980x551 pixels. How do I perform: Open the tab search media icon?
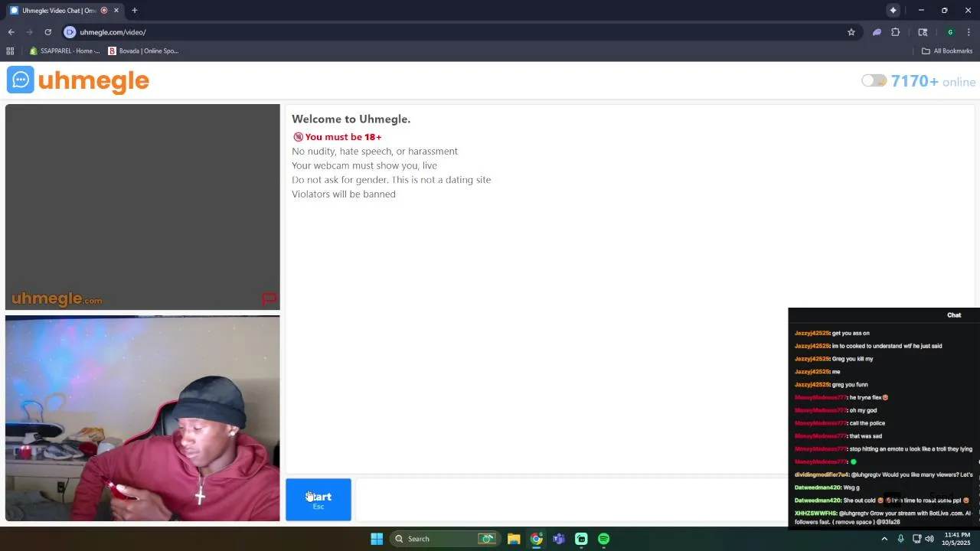coord(923,32)
